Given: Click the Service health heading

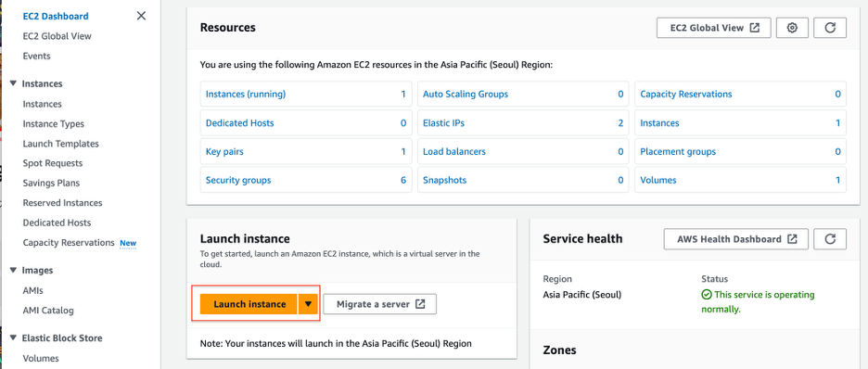Looking at the screenshot, I should [x=582, y=239].
